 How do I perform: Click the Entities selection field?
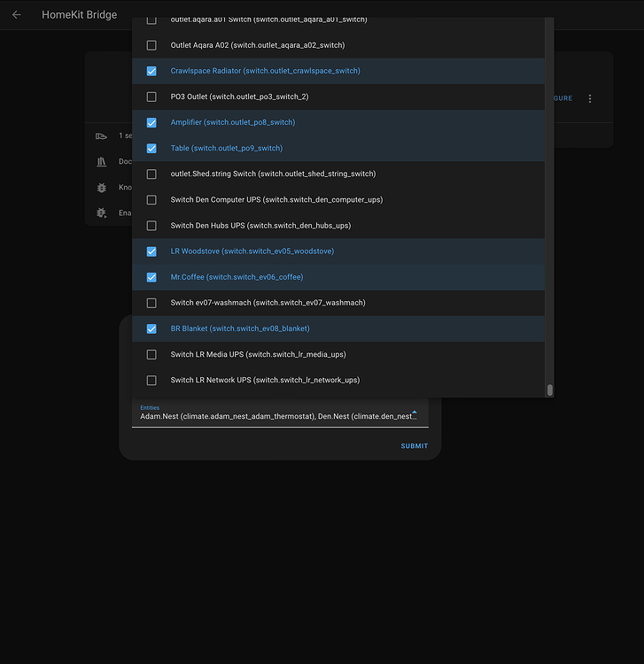click(280, 413)
